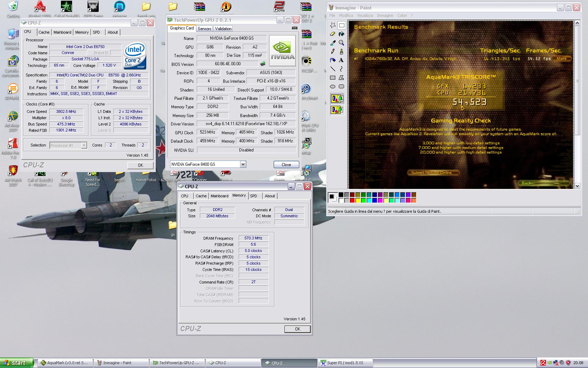Open the File menu in Paint
This screenshot has width=588, height=368.
point(332,15)
